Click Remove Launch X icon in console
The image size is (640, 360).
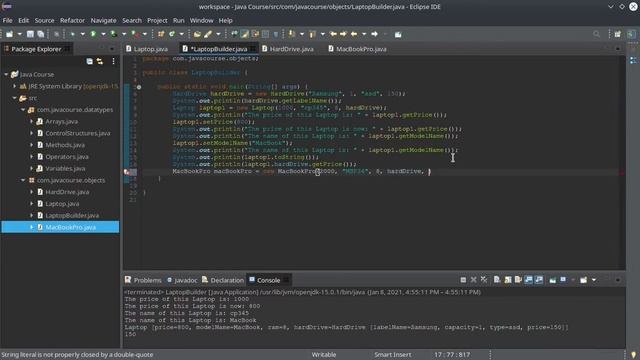pyautogui.click(x=473, y=280)
